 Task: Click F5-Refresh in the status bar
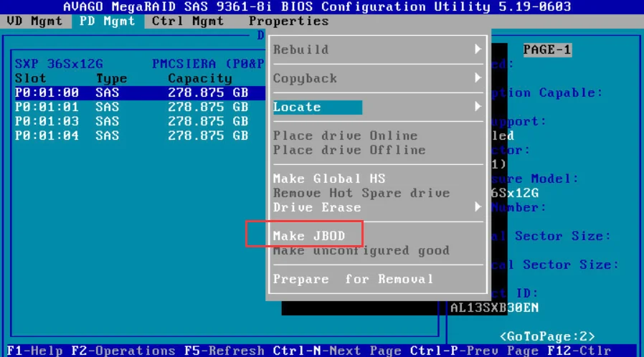[224, 351]
